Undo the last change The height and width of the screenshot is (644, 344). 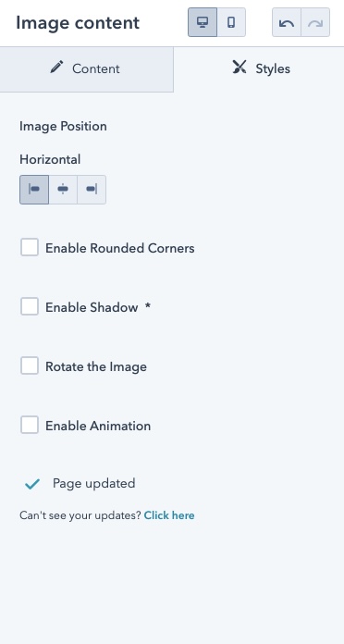287,22
